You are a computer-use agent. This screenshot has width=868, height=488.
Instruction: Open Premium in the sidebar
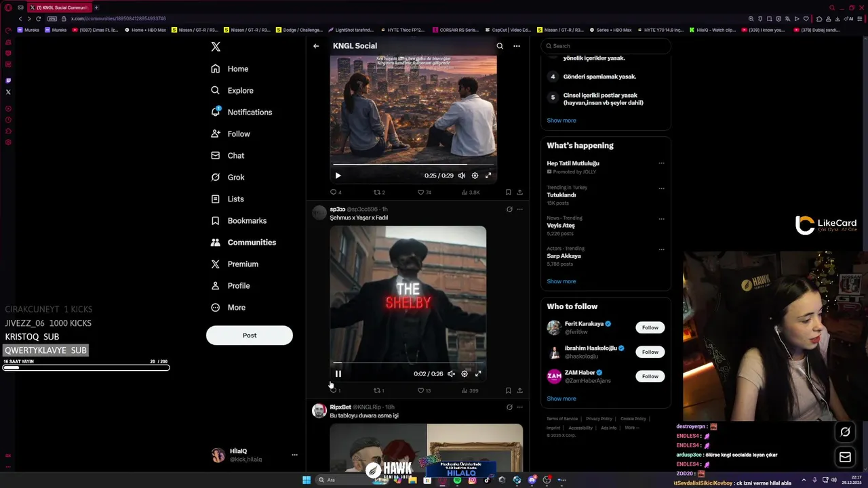pyautogui.click(x=234, y=264)
